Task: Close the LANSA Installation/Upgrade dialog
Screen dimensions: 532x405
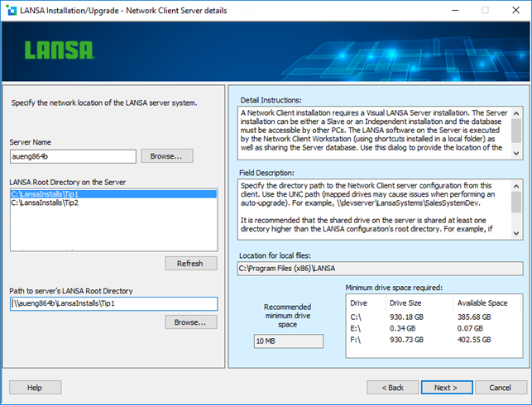Action: (514, 11)
